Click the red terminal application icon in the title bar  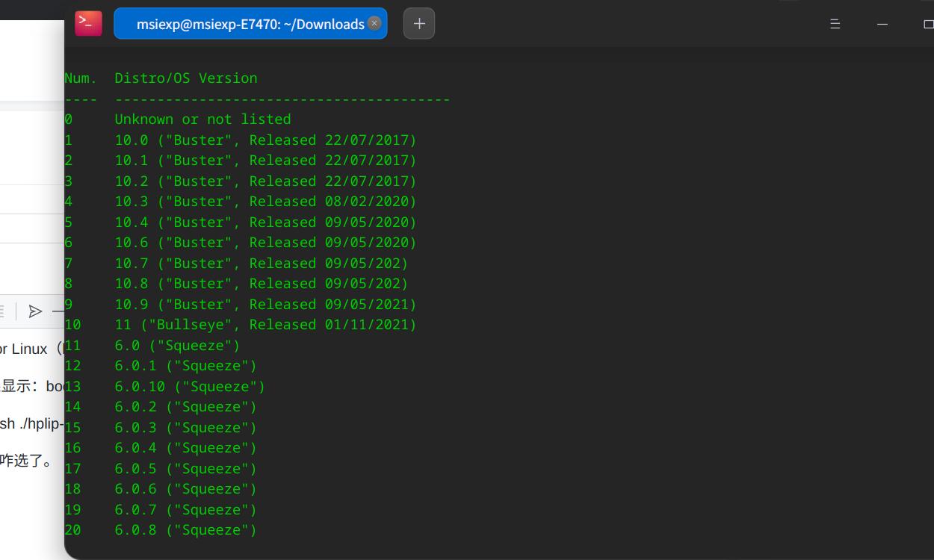click(x=88, y=23)
